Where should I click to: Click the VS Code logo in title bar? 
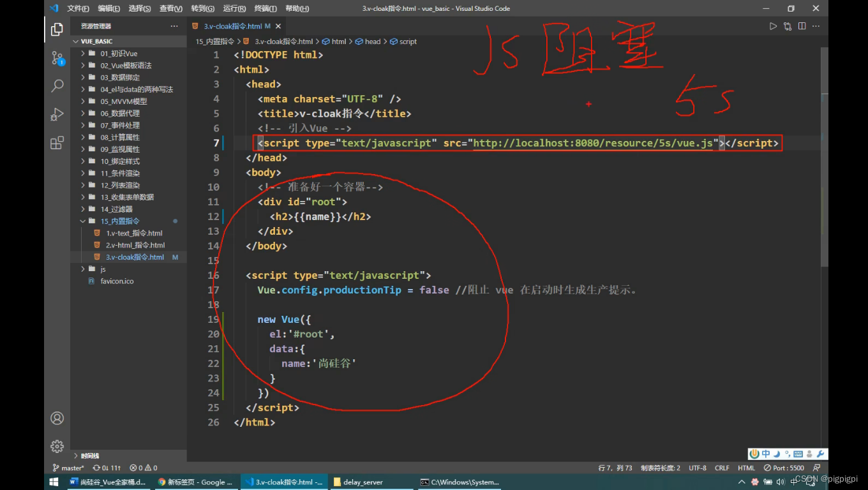[x=54, y=8]
